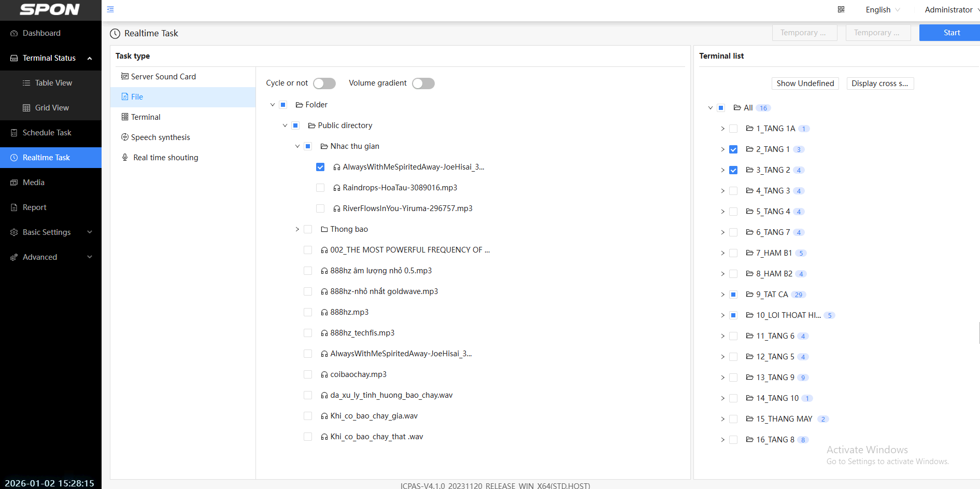The width and height of the screenshot is (980, 489).
Task: Expand the 9_TAT CA terminal group
Action: 723,295
